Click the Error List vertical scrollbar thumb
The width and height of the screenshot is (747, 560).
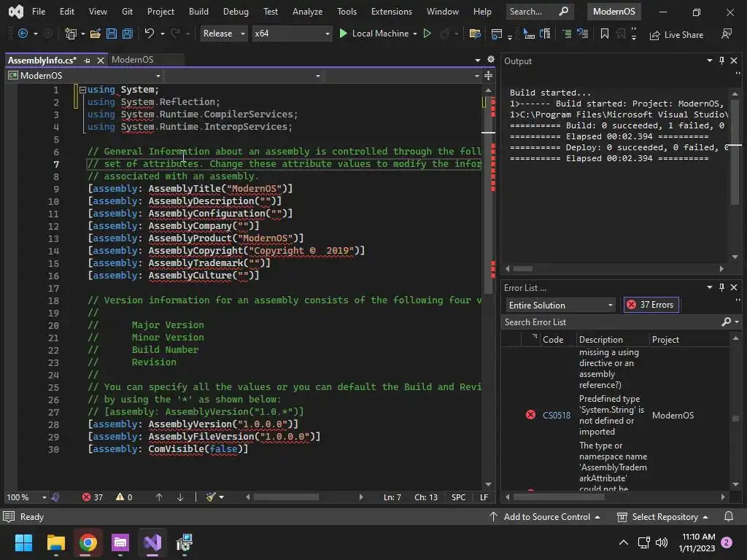(735, 419)
